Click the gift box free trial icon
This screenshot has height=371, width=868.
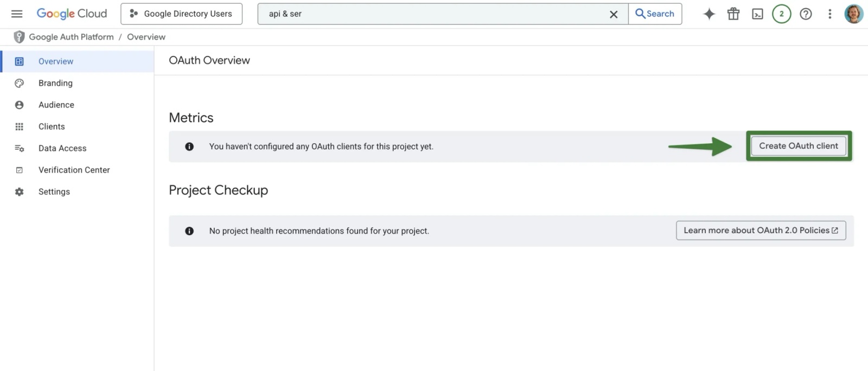(x=733, y=14)
